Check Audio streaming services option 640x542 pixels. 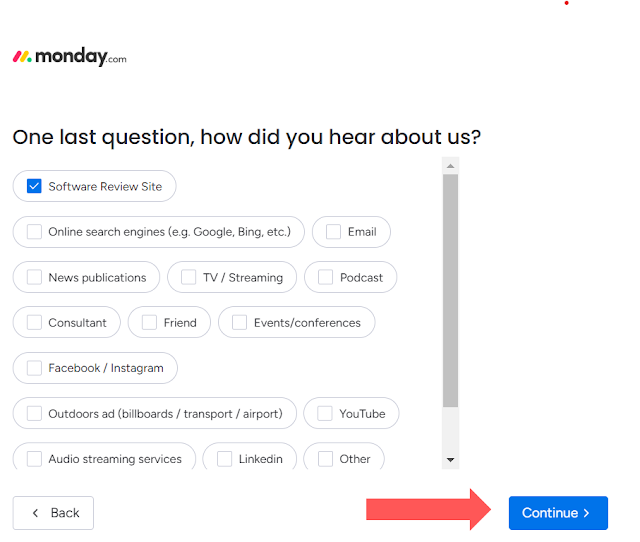(x=34, y=459)
